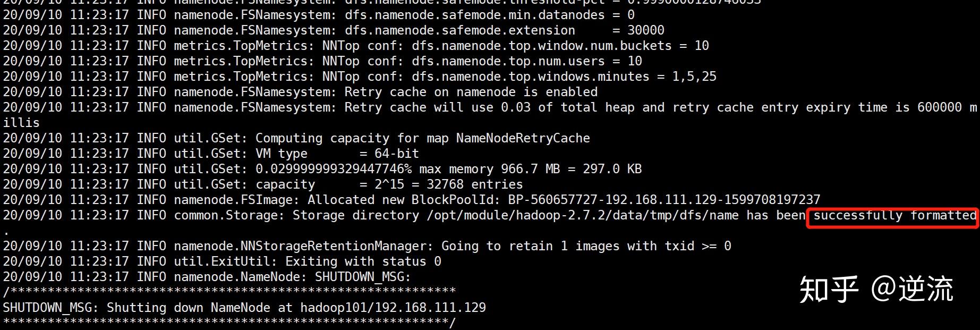The image size is (980, 330).
Task: Click the dfs.namenode.top.window.num.buckets setting
Action: (541, 46)
